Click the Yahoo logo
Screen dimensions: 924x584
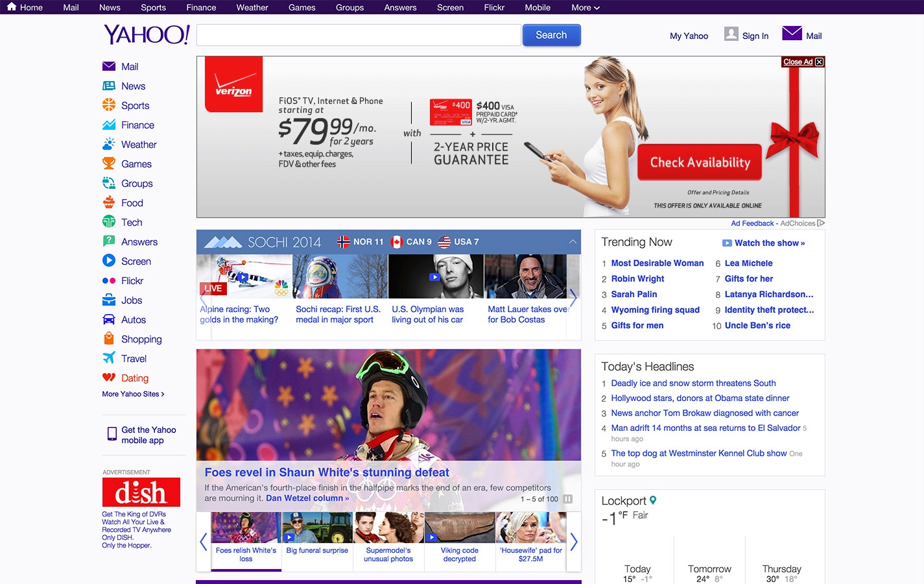pos(147,34)
